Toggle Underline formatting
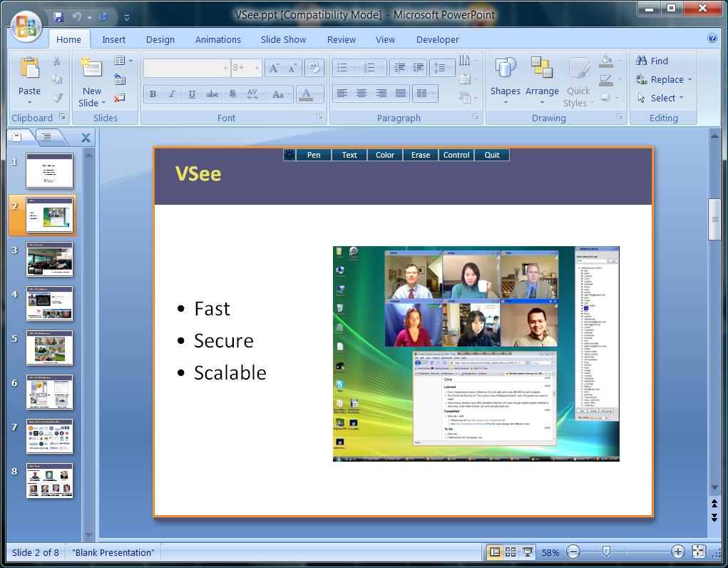Screen dimensions: 728x568 [192, 94]
